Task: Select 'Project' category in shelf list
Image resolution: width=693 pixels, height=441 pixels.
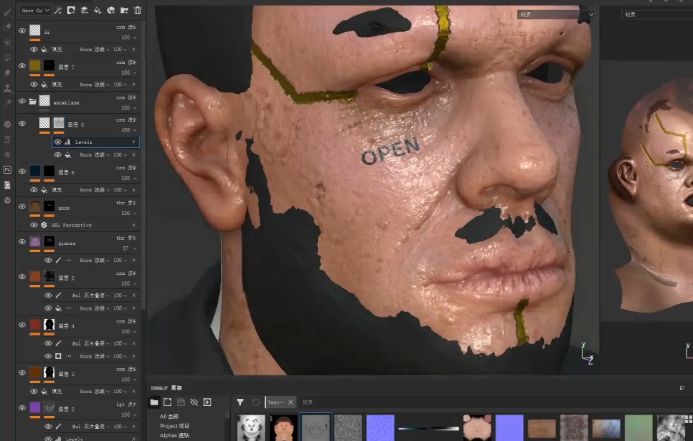Action: point(174,426)
